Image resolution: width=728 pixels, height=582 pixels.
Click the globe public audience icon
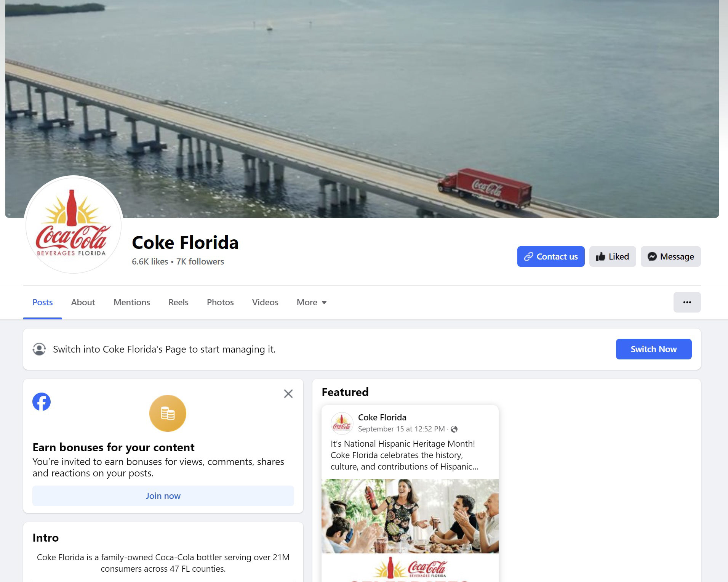[454, 429]
